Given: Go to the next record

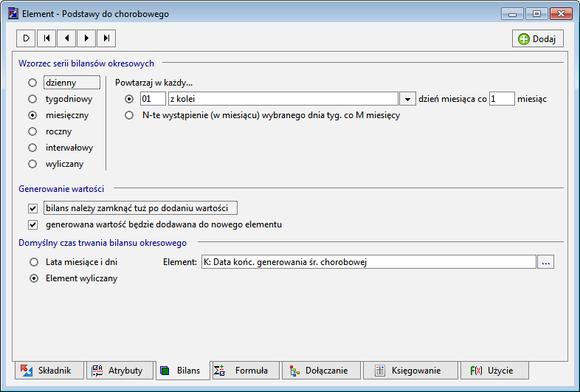Looking at the screenshot, I should [86, 38].
